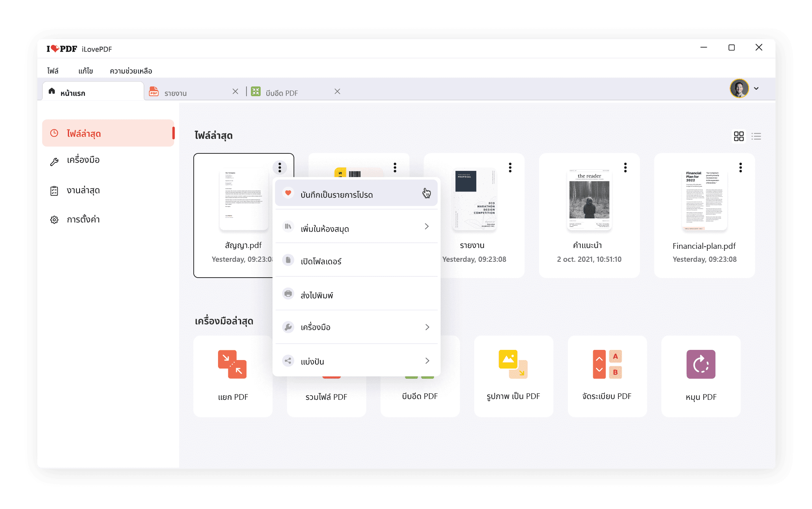Click the wrench icon in context menu

pos(288,327)
